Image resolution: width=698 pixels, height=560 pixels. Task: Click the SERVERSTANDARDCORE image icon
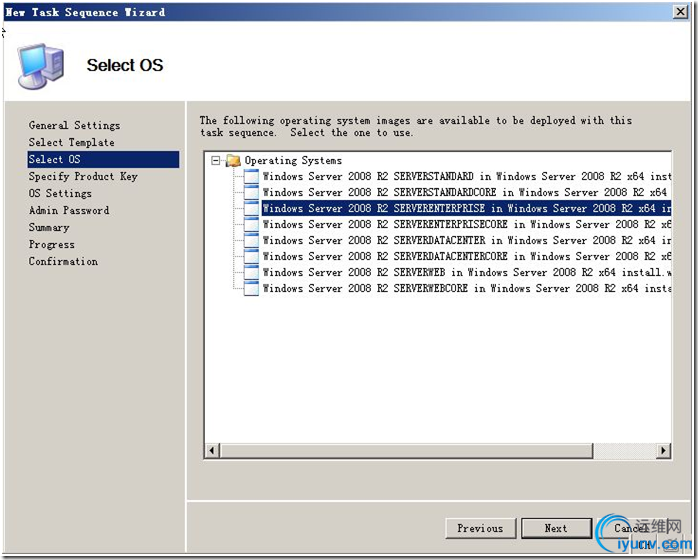[x=251, y=192]
